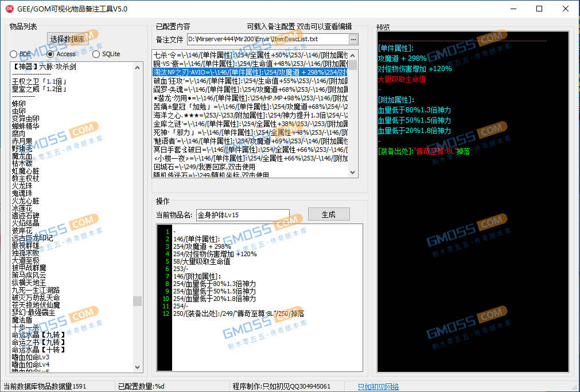Select the 阎罗·失魂 config entry

(251, 89)
